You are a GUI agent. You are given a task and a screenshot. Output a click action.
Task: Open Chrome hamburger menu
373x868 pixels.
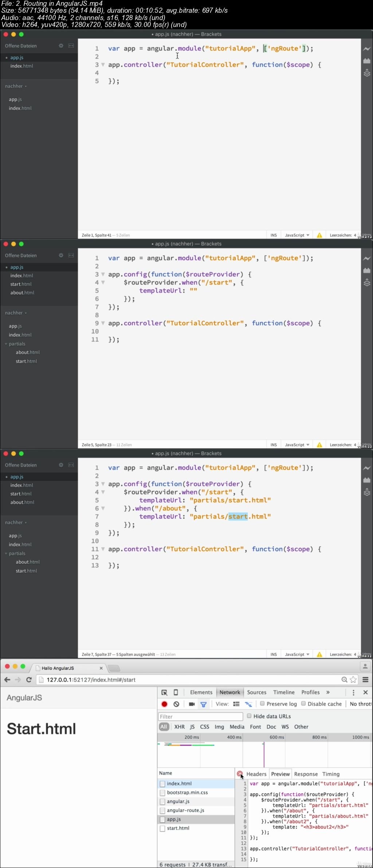365,680
